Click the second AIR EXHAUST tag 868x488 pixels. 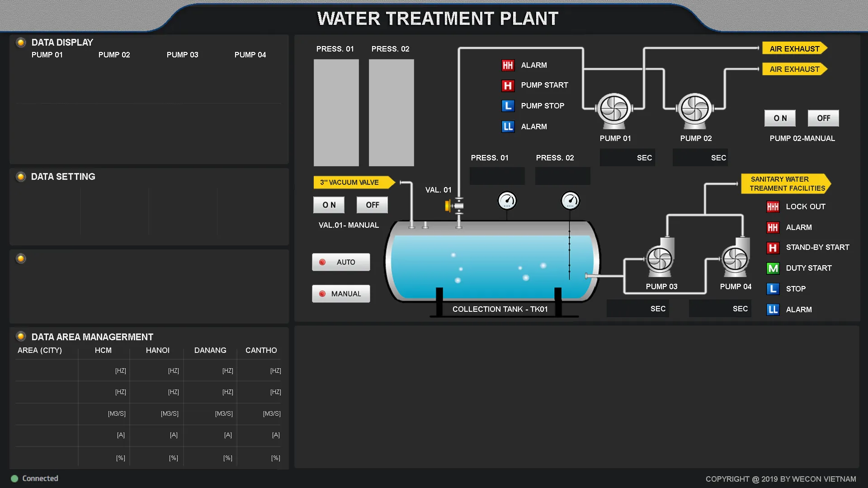click(795, 69)
